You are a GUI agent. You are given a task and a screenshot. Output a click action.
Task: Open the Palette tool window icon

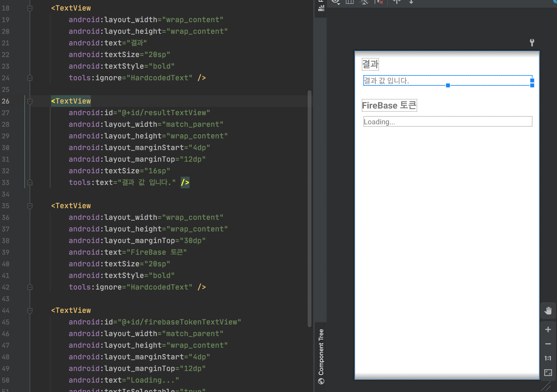pos(321,8)
